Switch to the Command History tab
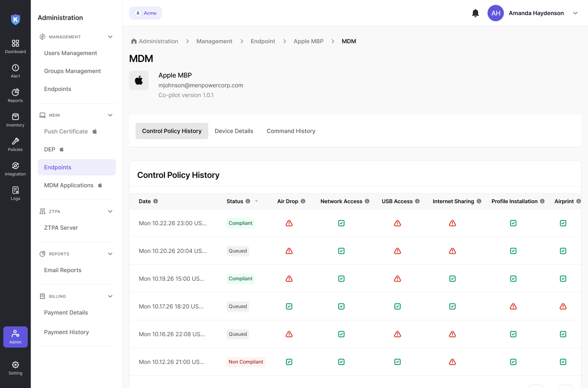 tap(291, 131)
